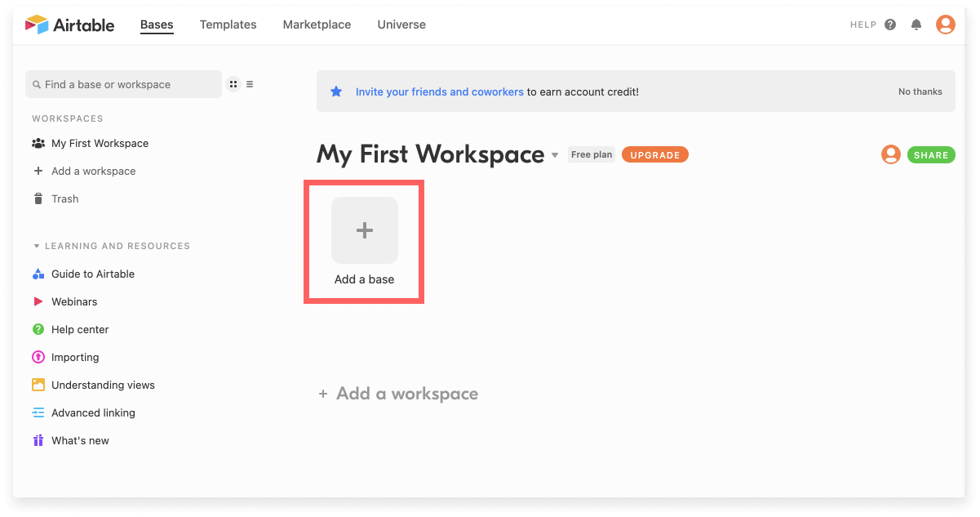This screenshot has height=517, width=980.
Task: Switch to grid view of bases
Action: [x=233, y=84]
